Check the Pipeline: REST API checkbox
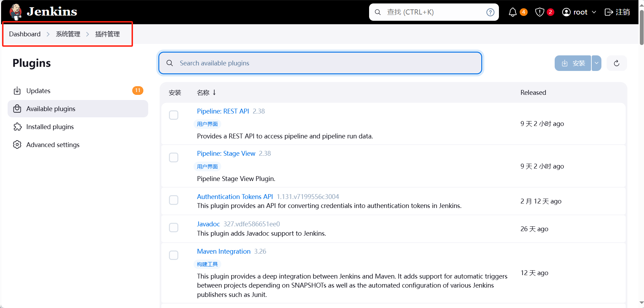Viewport: 644px width, 308px height. click(x=173, y=115)
